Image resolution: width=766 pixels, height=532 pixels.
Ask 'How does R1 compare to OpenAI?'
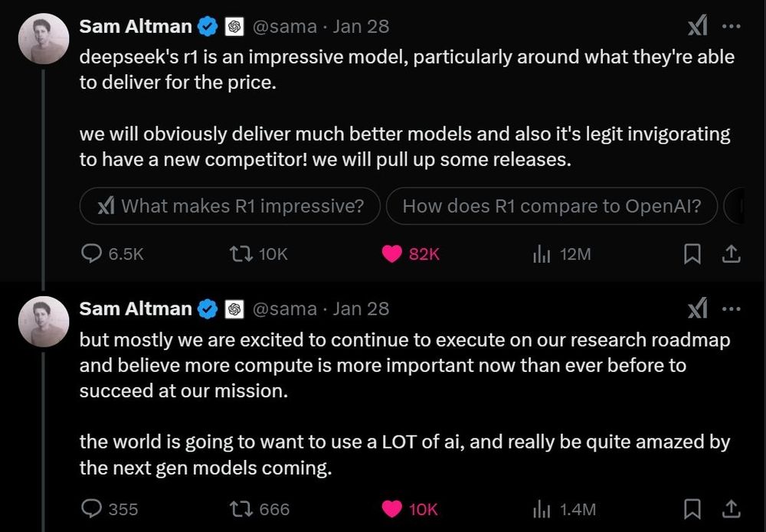552,206
